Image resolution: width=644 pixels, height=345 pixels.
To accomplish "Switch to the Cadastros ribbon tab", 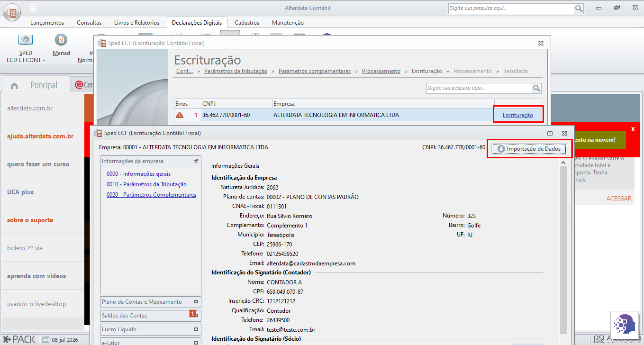I will click(x=247, y=23).
